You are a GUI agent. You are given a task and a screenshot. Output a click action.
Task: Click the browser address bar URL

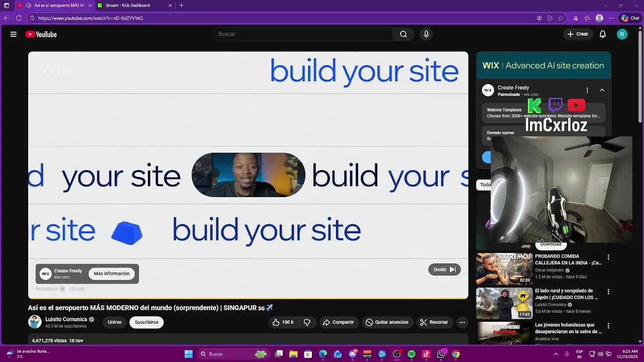click(91, 18)
